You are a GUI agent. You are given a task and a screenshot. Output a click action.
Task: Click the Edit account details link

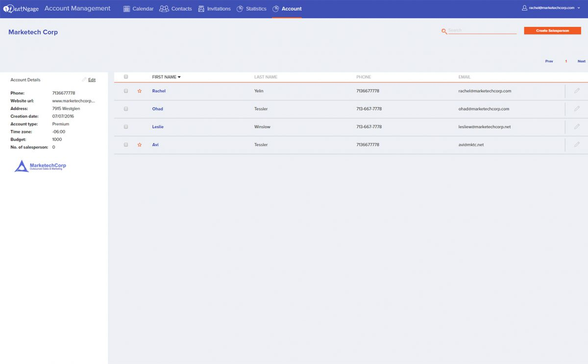(92, 80)
